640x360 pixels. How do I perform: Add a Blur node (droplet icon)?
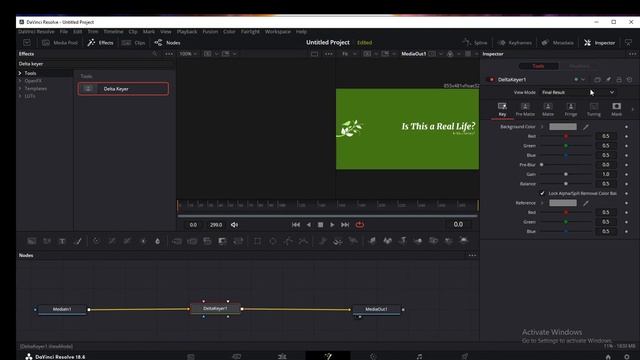(x=158, y=241)
